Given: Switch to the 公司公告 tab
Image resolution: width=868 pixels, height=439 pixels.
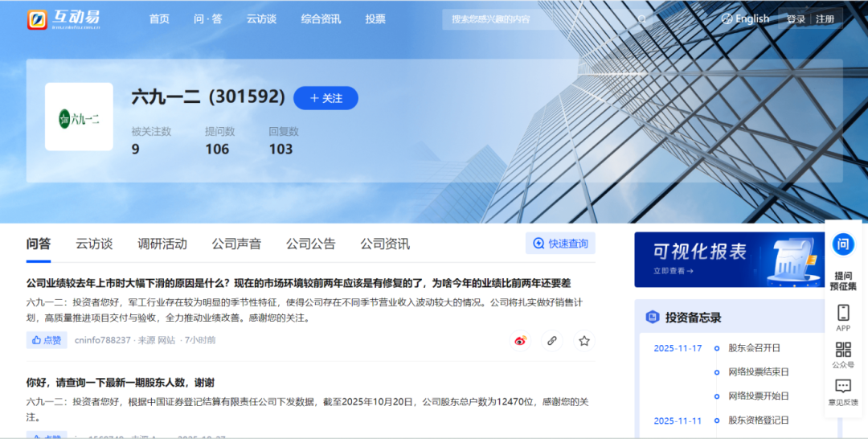Looking at the screenshot, I should pyautogui.click(x=310, y=244).
